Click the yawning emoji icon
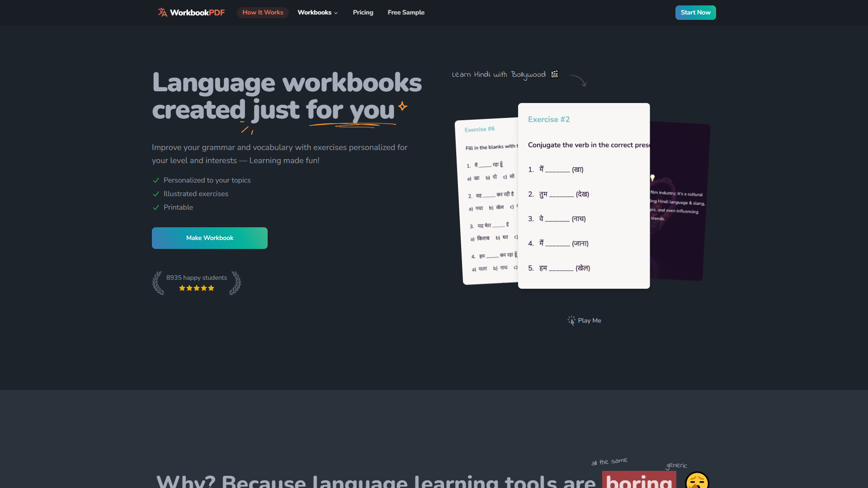868x488 pixels. 697,481
